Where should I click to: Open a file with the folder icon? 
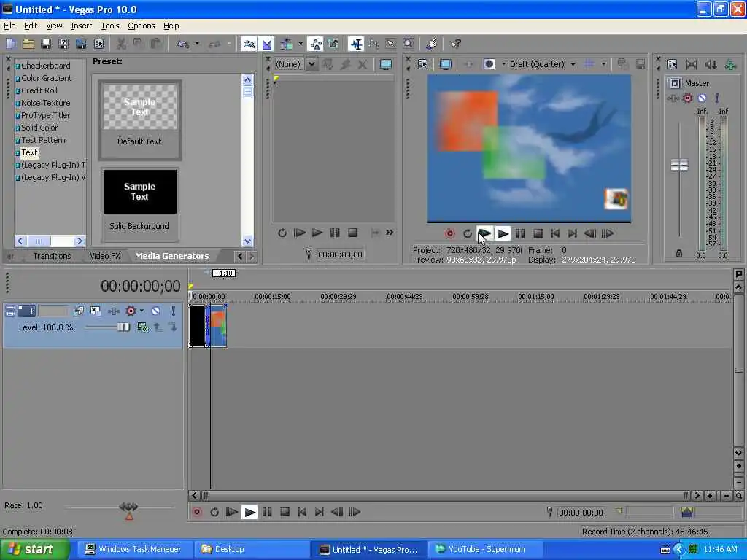[x=28, y=44]
